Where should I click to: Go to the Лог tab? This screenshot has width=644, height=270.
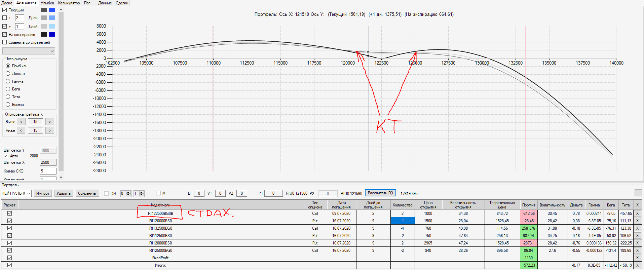pos(87,3)
